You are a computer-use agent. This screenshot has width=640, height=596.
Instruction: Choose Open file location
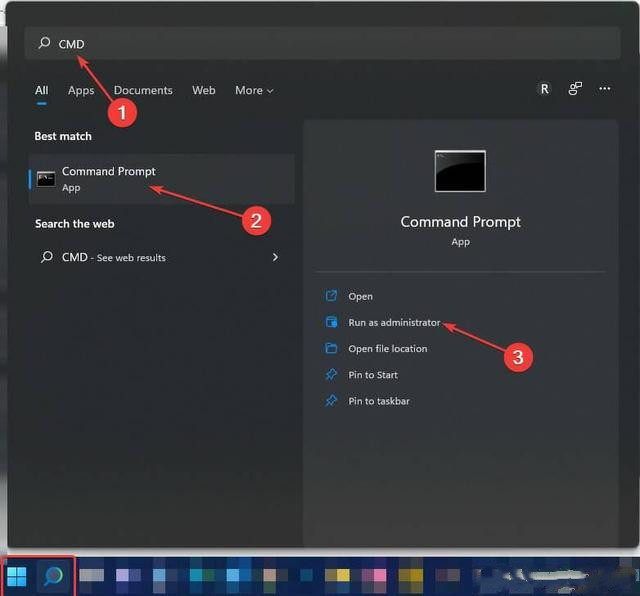(x=388, y=348)
